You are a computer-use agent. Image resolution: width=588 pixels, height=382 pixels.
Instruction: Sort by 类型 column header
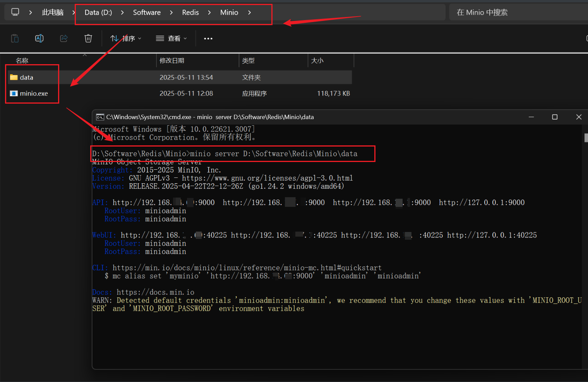(x=248, y=60)
